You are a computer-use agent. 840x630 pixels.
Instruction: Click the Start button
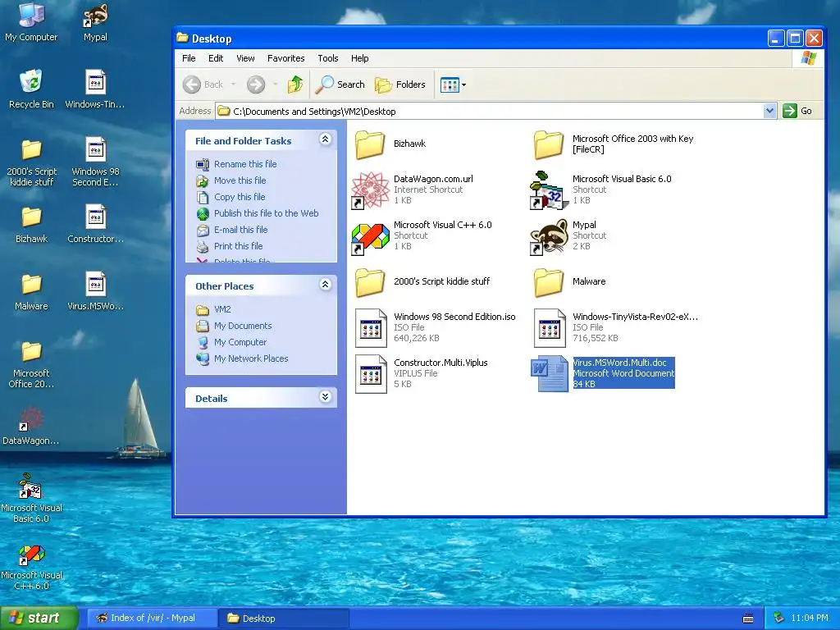39,619
